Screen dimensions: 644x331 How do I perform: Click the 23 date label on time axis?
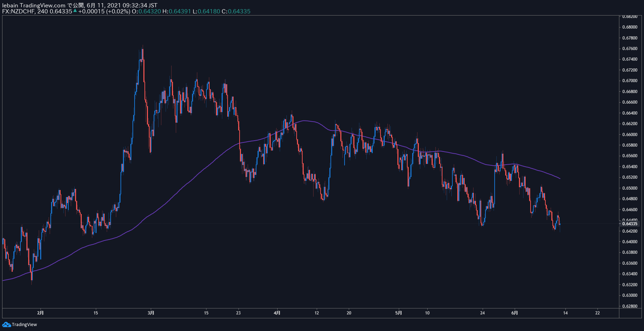(x=239, y=313)
